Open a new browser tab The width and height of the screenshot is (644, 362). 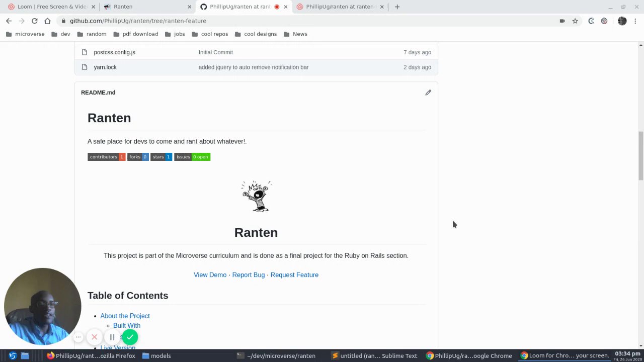[x=397, y=7]
